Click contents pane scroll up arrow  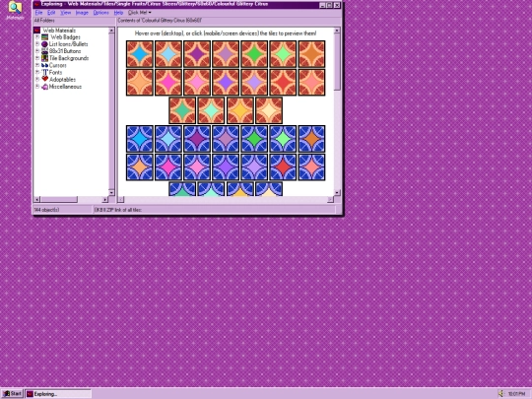point(337,31)
